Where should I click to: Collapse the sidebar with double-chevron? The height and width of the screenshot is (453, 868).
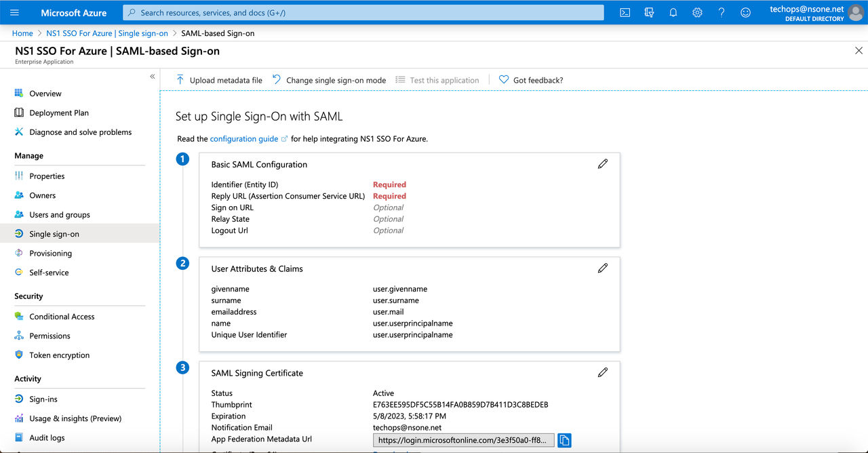[153, 77]
